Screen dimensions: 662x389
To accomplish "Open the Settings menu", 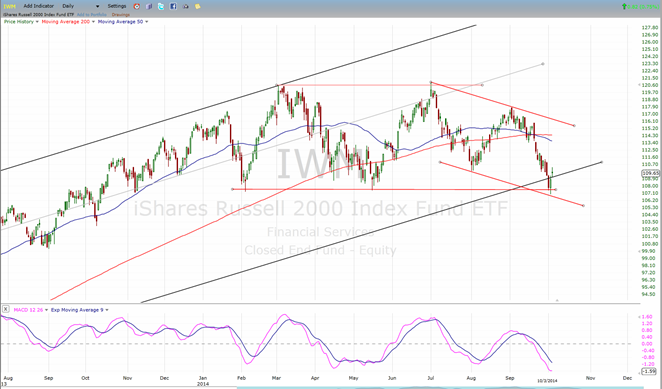I will [x=117, y=6].
